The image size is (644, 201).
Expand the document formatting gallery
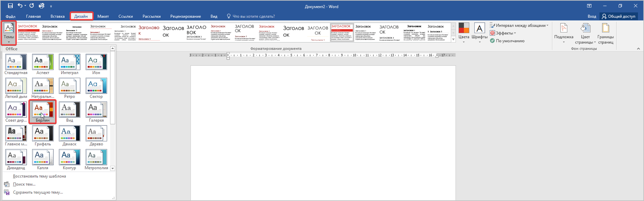tap(453, 39)
